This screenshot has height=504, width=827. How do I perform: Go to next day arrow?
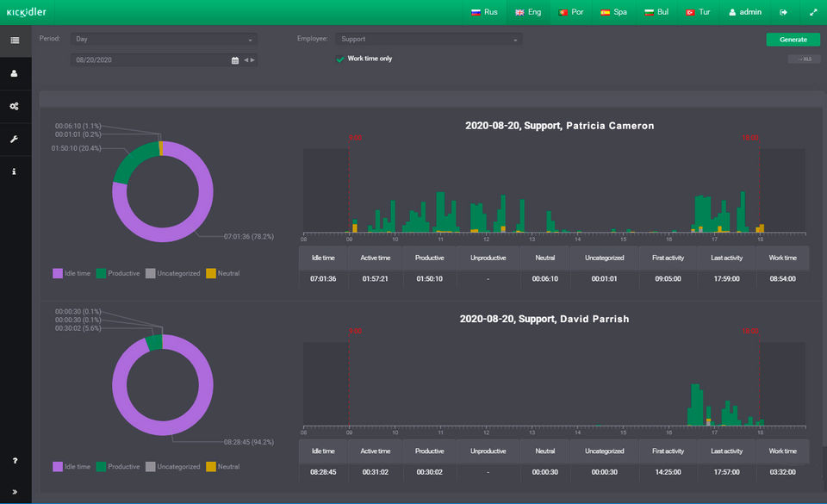[x=252, y=60]
